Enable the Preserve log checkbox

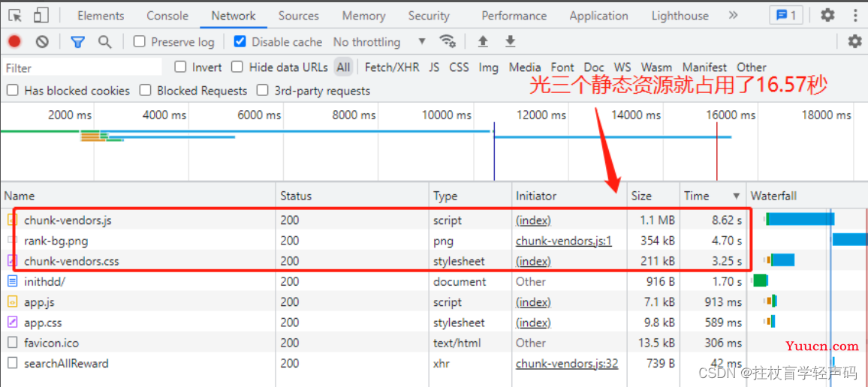point(140,41)
